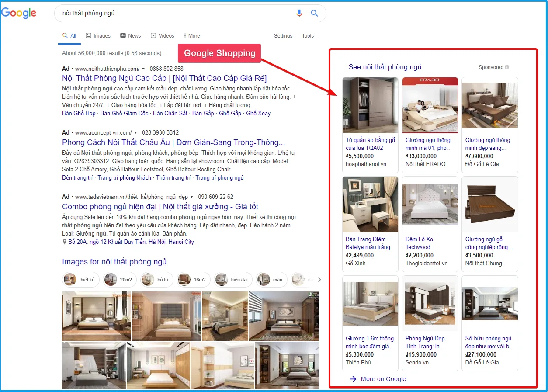548x392 pixels.
Task: Open Images for nội thất phòng ngủ heading
Action: (114, 262)
